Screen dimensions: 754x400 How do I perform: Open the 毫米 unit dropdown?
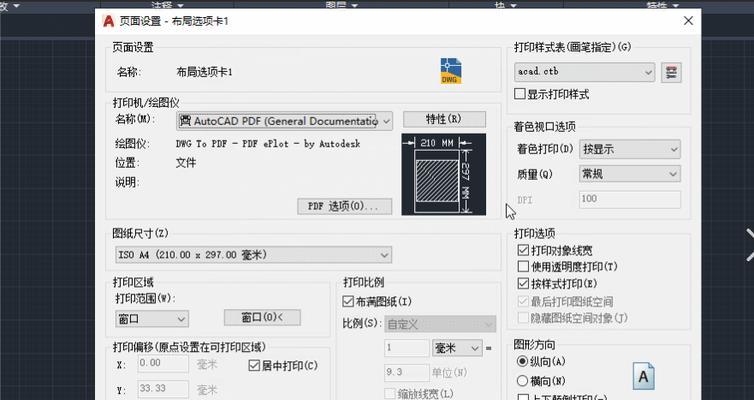pyautogui.click(x=457, y=348)
